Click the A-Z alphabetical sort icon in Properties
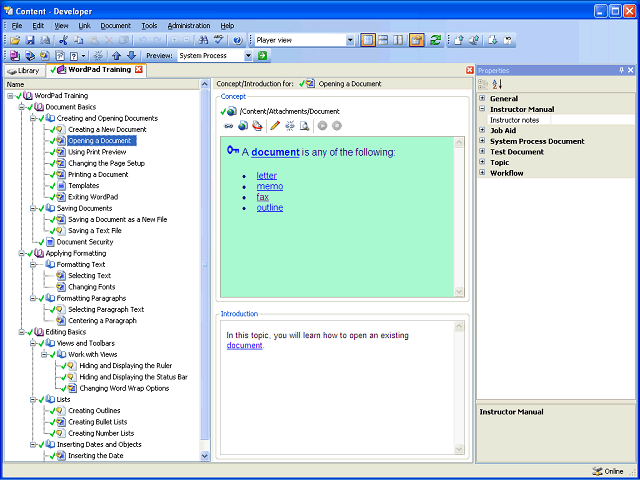Image resolution: width=640 pixels, height=480 pixels. [497, 84]
